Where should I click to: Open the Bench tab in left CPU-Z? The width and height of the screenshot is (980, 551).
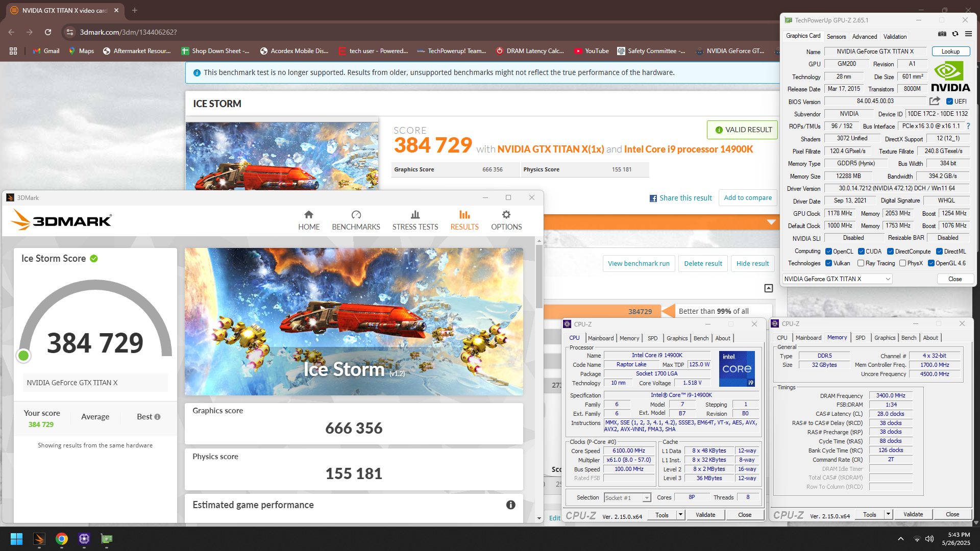pos(701,338)
